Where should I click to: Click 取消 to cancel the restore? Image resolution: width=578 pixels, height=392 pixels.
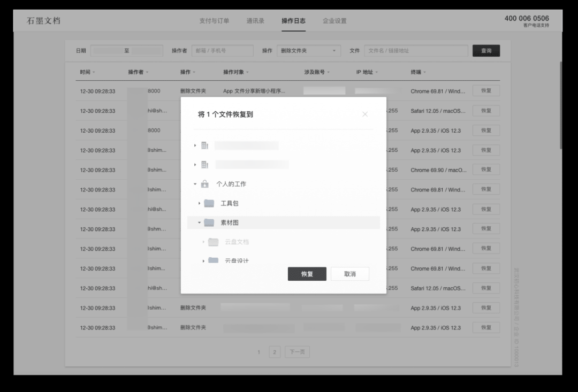point(349,273)
